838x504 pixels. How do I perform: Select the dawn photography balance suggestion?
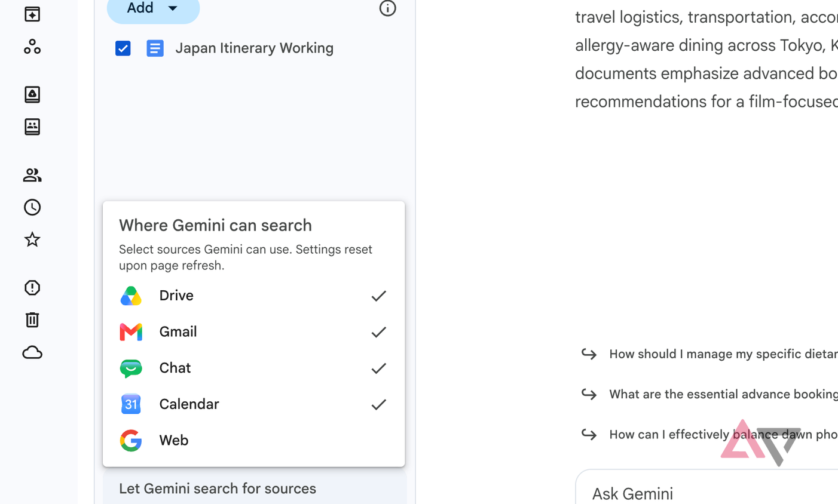(x=709, y=434)
